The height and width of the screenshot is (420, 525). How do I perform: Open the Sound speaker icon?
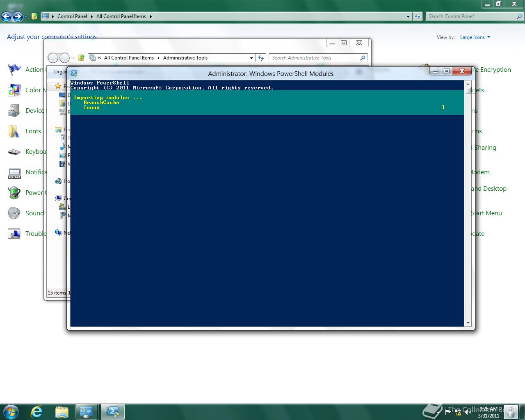14,213
